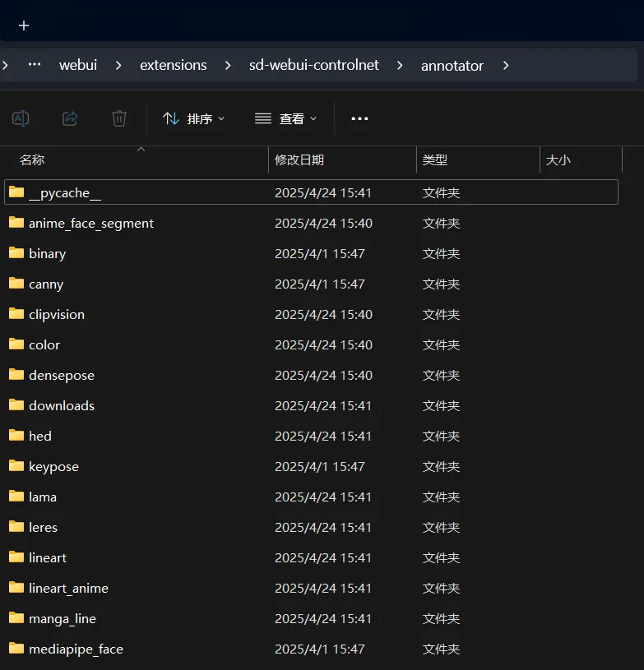
Task: Click the Rename icon in toolbar
Action: (21, 118)
